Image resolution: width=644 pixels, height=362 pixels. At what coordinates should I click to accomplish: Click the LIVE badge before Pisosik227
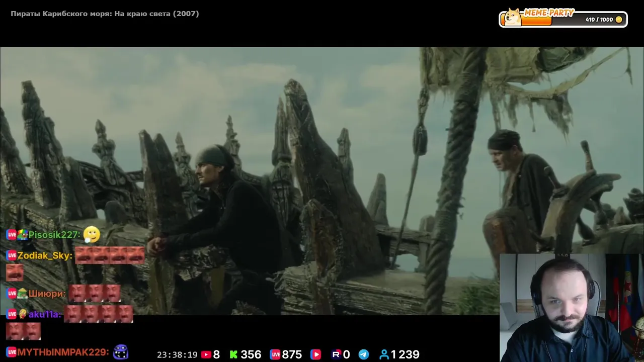11,235
